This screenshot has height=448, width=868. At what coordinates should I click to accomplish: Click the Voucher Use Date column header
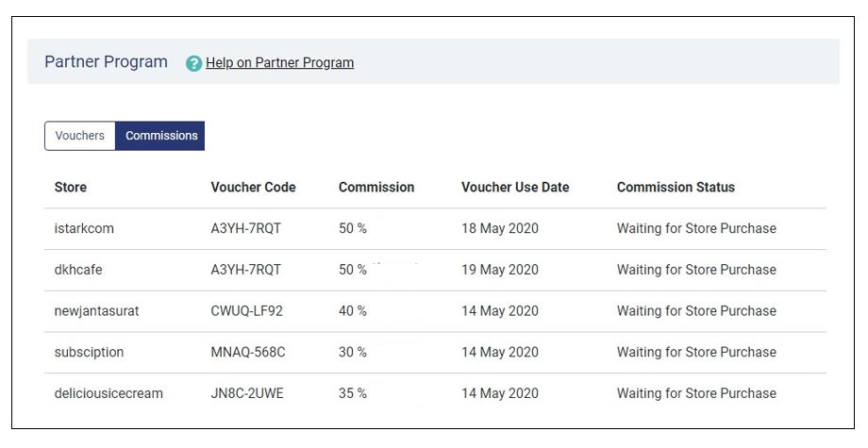pos(515,187)
